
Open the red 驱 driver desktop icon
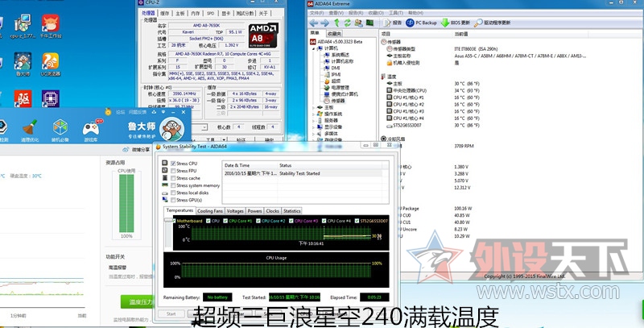click(23, 98)
